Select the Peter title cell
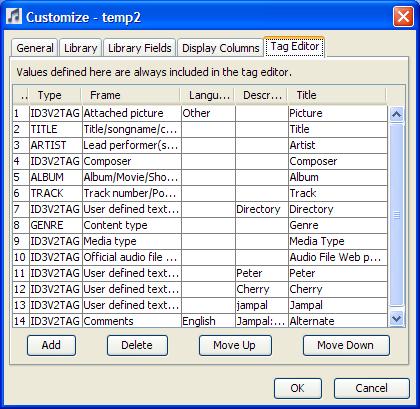 pyautogui.click(x=338, y=273)
